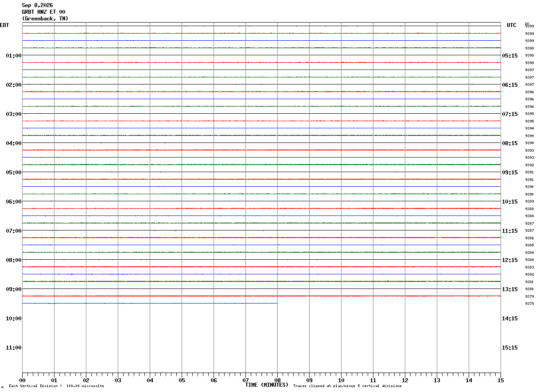Select the 13:15 UTC hour label

tap(509, 289)
